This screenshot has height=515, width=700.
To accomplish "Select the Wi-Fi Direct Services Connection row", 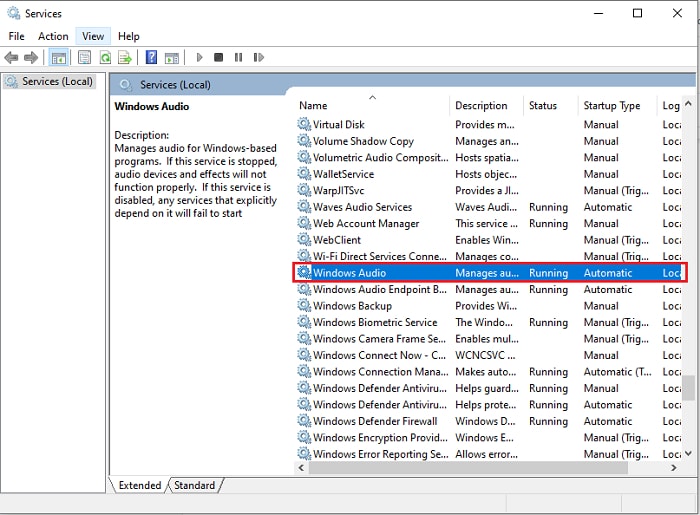I will pyautogui.click(x=489, y=256).
